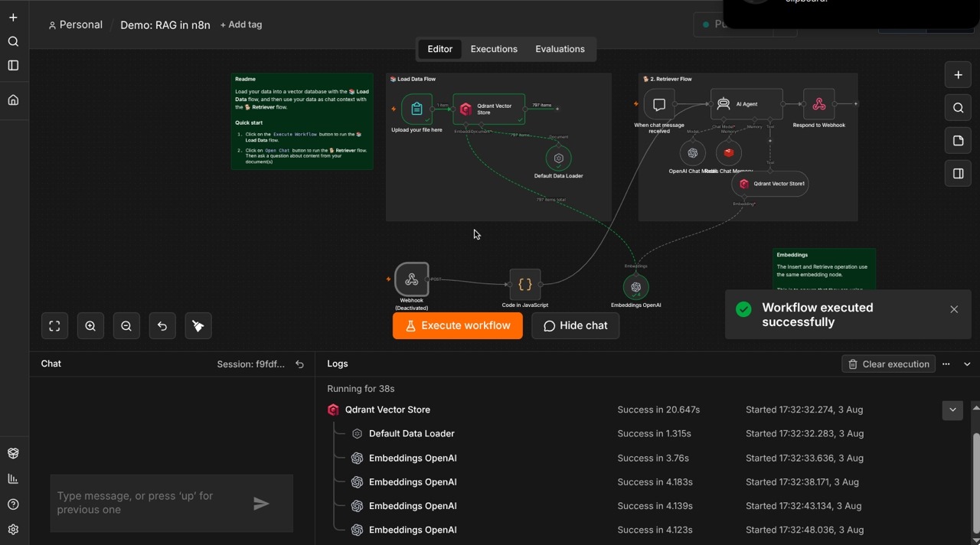The image size is (980, 545).
Task: Select the Webhook (Deactivated) node
Action: pos(412,279)
